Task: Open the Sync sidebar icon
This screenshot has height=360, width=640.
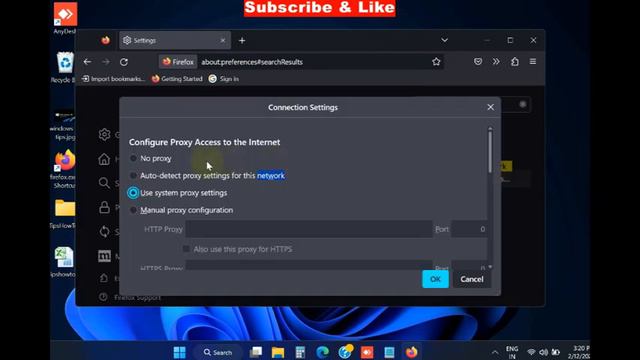Action: pos(104,231)
